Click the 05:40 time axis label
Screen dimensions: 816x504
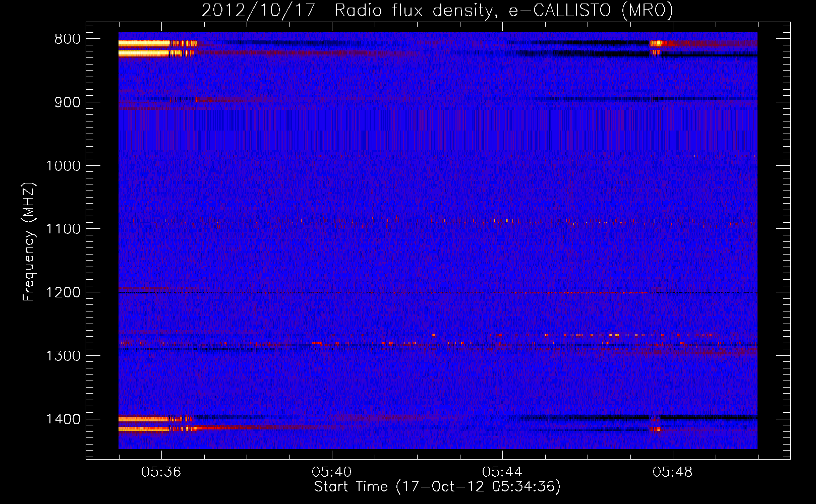click(x=331, y=472)
